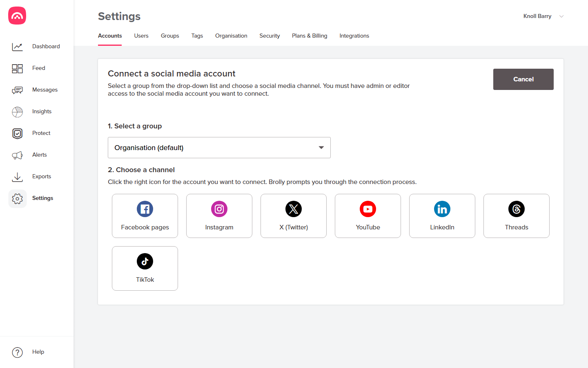Click the Insights sidebar label

[42, 112]
